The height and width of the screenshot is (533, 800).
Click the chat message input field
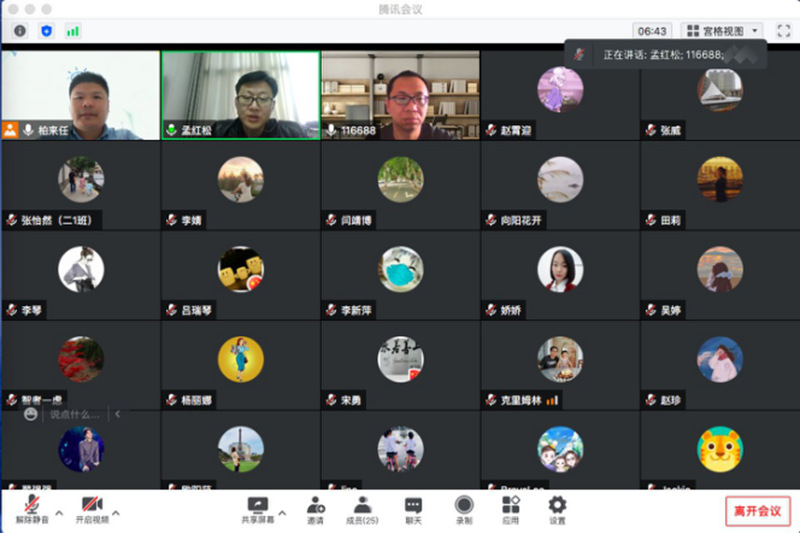point(77,414)
